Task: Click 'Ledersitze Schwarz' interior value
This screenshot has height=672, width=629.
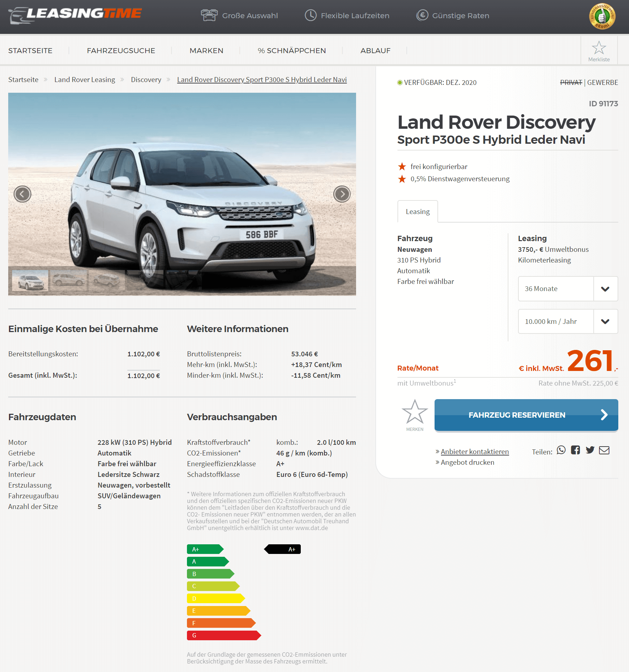Action: 128,474
